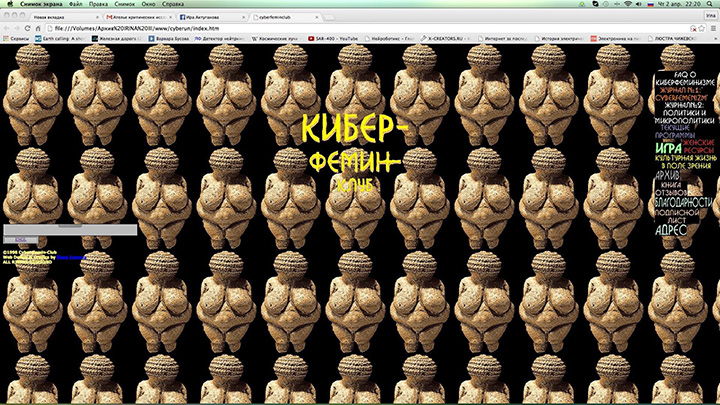Open the Снимок menu
Image resolution: width=720 pixels, height=405 pixels.
124,4
